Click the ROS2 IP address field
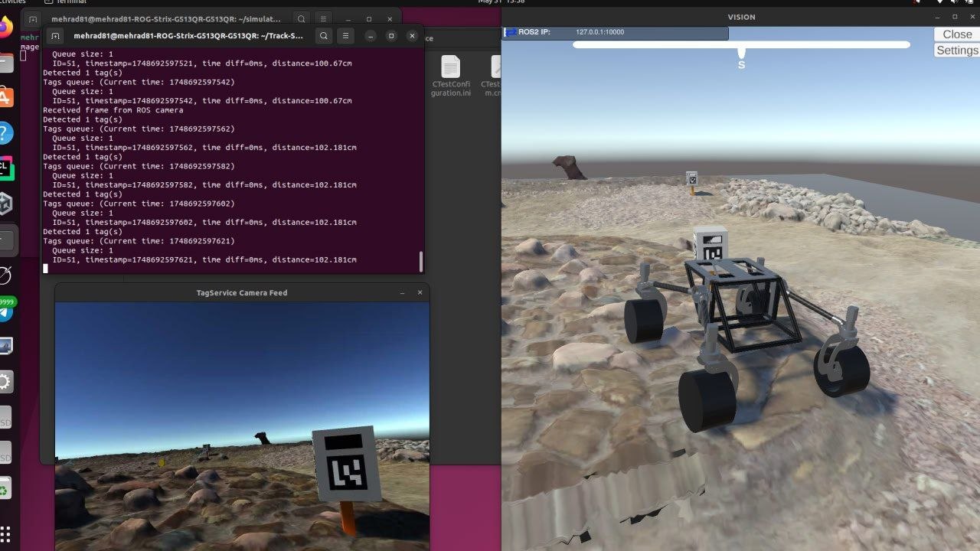The image size is (980, 551). (616, 33)
